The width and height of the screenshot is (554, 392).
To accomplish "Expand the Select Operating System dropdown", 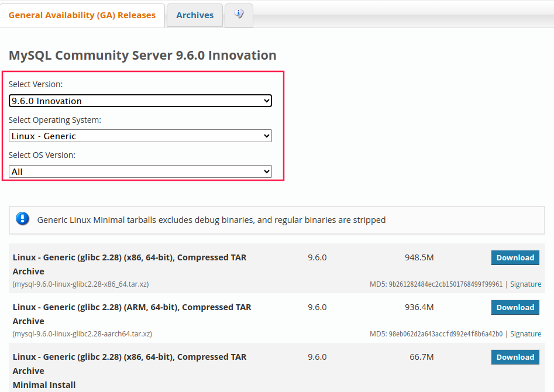I will [x=140, y=136].
